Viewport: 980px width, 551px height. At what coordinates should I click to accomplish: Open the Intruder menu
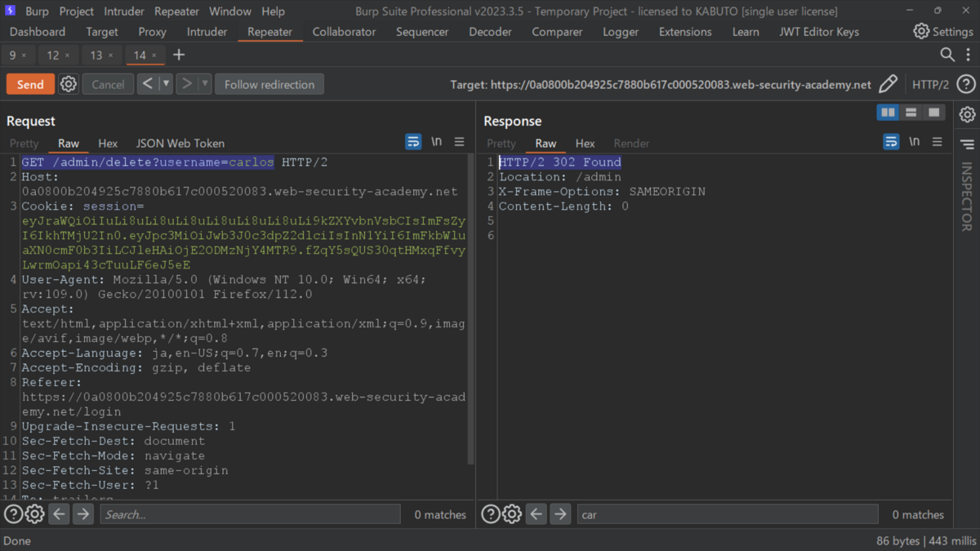(124, 11)
